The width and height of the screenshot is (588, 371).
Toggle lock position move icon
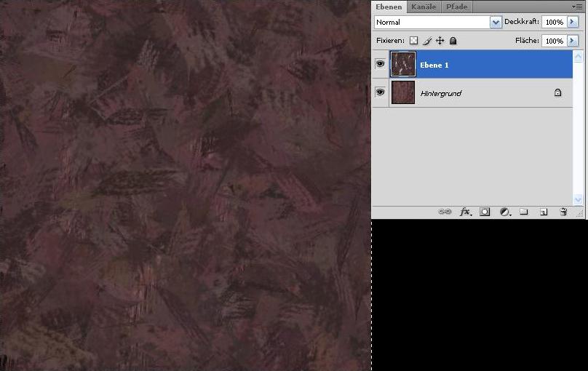(440, 41)
